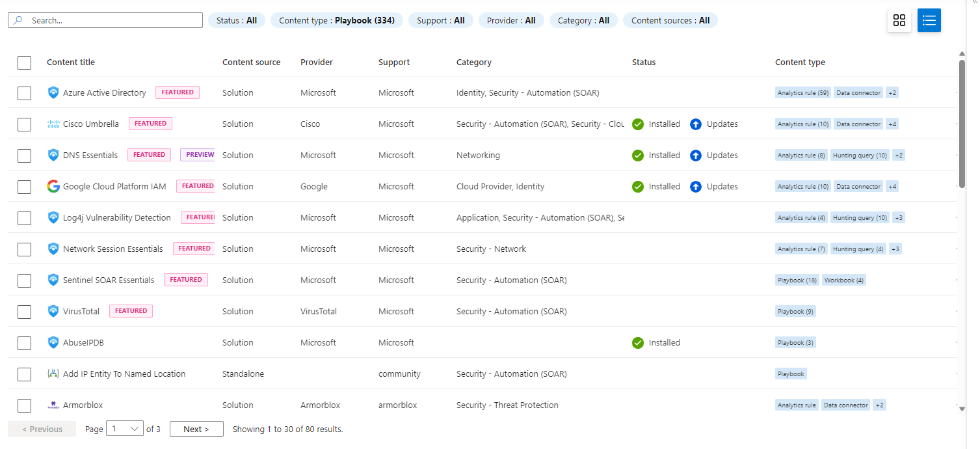Image resolution: width=980 pixels, height=449 pixels.
Task: Click the scrollbar down arrow
Action: pyautogui.click(x=962, y=409)
